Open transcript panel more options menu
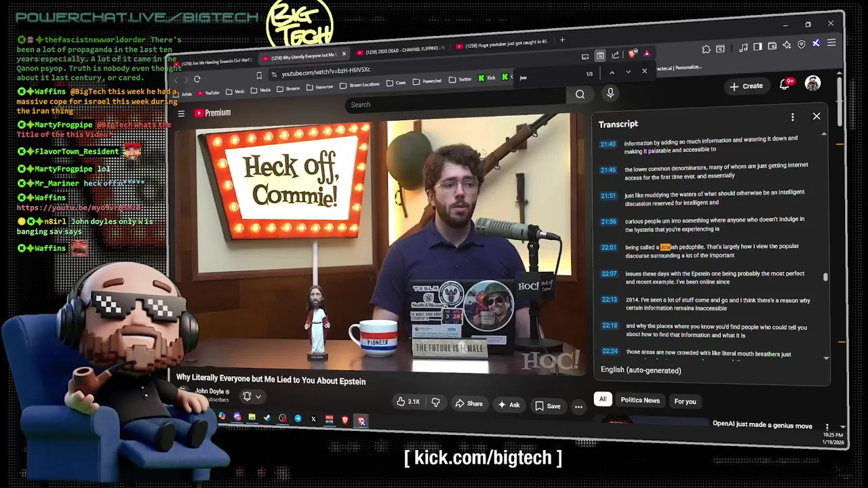The width and height of the screenshot is (868, 488). pyautogui.click(x=792, y=117)
